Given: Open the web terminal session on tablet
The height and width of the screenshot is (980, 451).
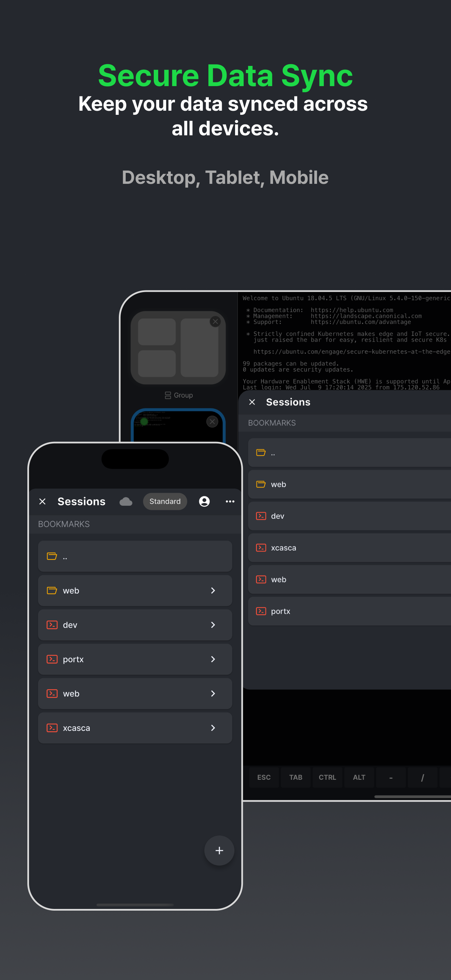Looking at the screenshot, I should coord(350,580).
